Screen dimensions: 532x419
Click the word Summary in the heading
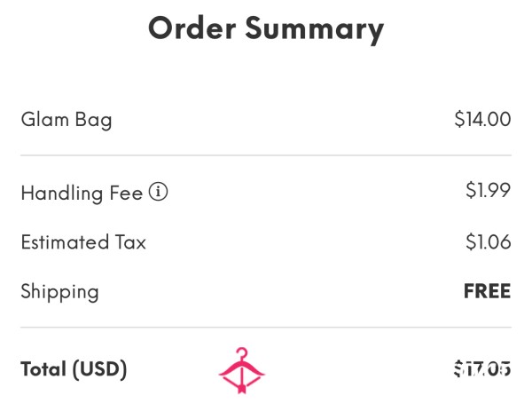click(315, 30)
